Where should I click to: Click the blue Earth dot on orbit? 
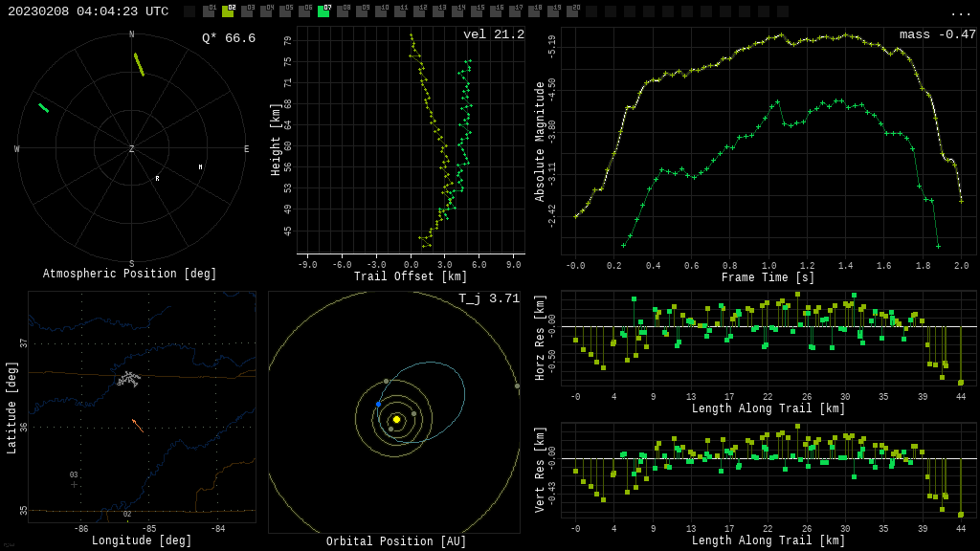pyautogui.click(x=378, y=405)
